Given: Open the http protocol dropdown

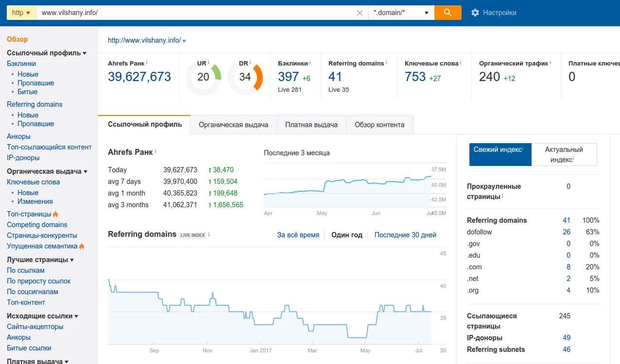Looking at the screenshot, I should tap(21, 13).
